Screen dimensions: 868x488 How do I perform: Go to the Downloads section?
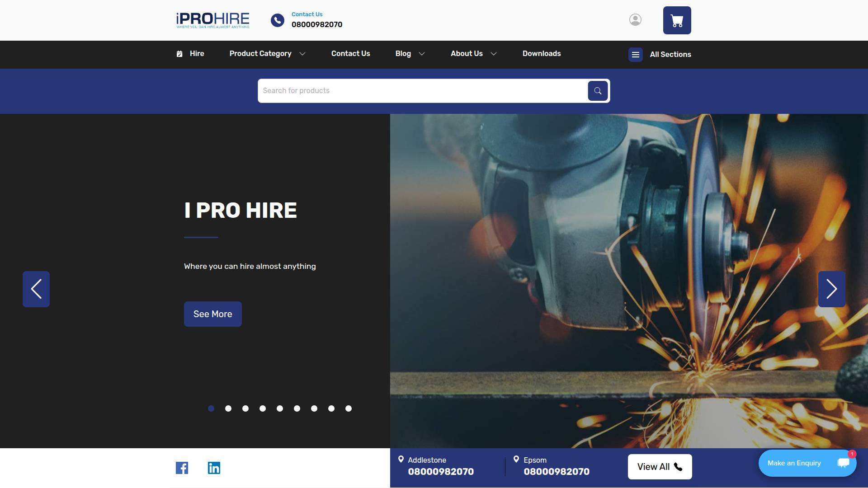tap(541, 53)
